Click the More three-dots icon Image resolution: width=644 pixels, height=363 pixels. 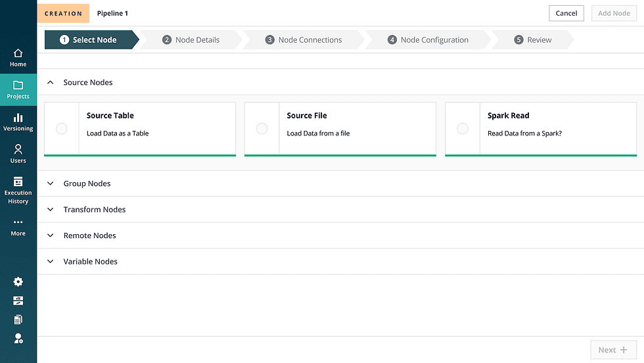click(18, 222)
